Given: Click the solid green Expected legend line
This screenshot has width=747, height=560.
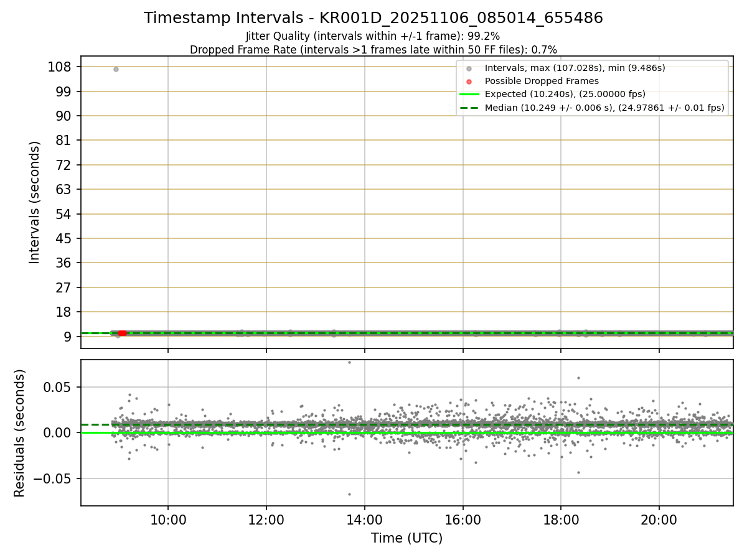Looking at the screenshot, I should click(x=469, y=94).
